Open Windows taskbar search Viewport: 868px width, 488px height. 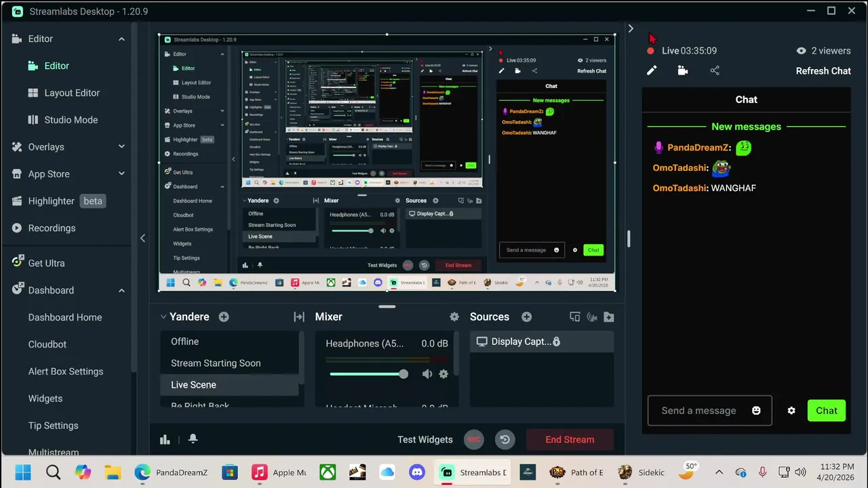pos(53,472)
